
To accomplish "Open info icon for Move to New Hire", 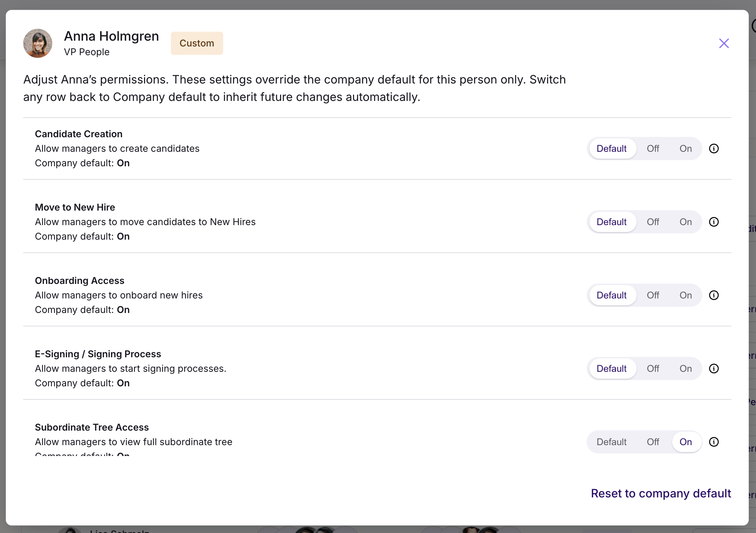I will click(714, 222).
